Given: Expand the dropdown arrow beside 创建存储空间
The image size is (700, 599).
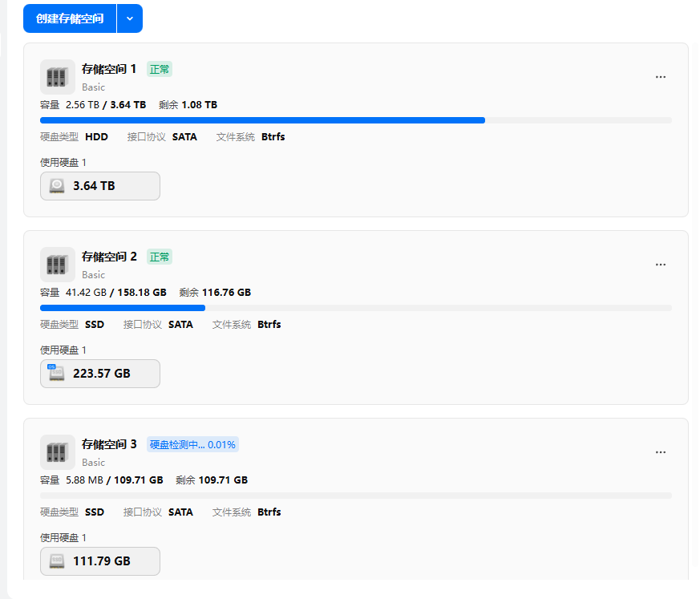Looking at the screenshot, I should 130,18.
